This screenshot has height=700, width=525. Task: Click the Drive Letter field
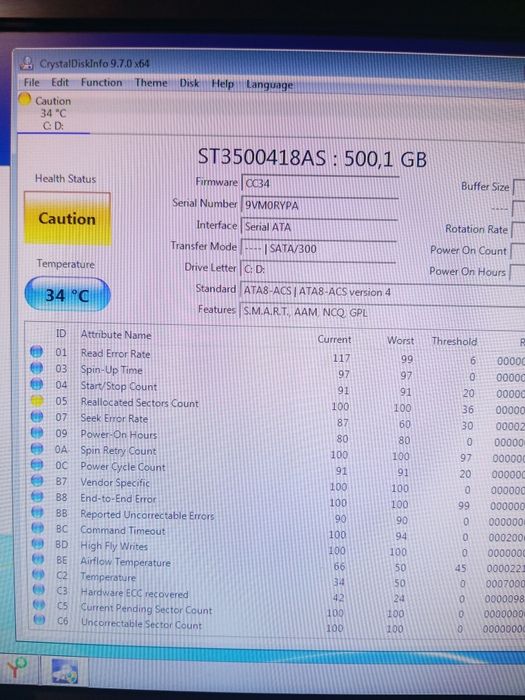coord(318,270)
